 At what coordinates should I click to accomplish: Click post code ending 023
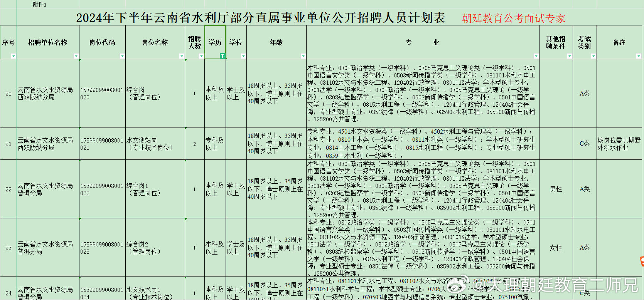(x=102, y=248)
